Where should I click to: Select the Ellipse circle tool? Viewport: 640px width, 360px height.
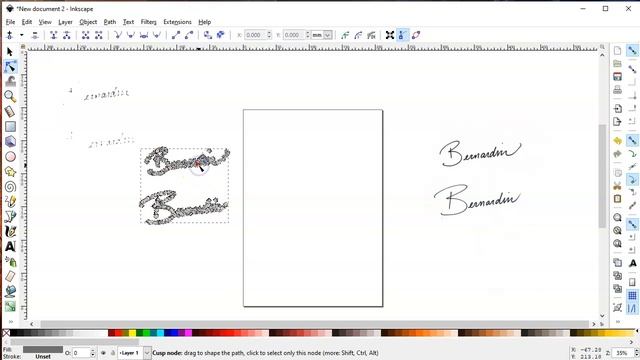pyautogui.click(x=10, y=156)
